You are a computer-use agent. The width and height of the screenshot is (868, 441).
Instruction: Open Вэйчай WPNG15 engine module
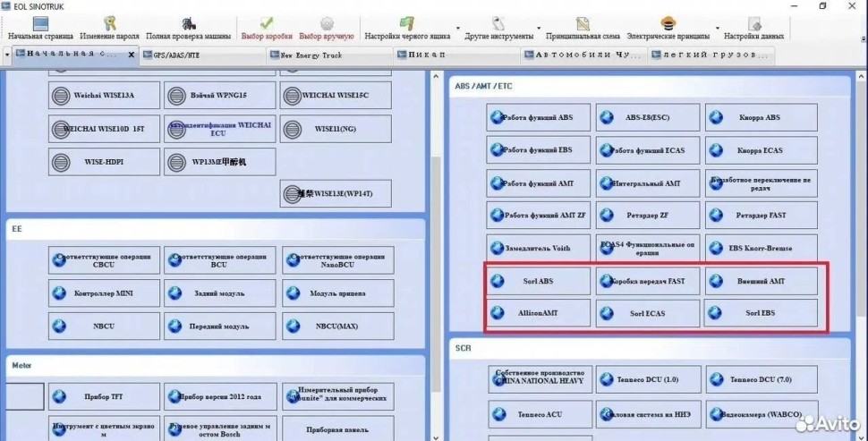220,95
